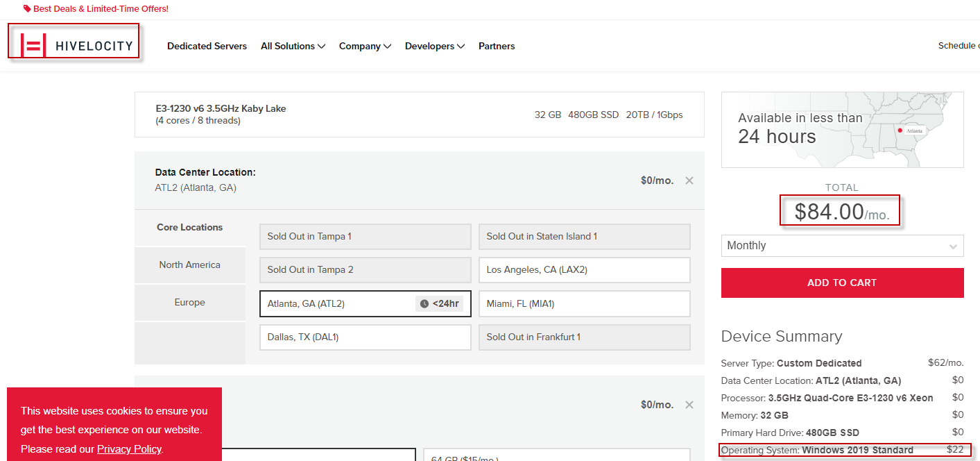
Task: Click the Atlanta marker on the map
Action: [900, 130]
